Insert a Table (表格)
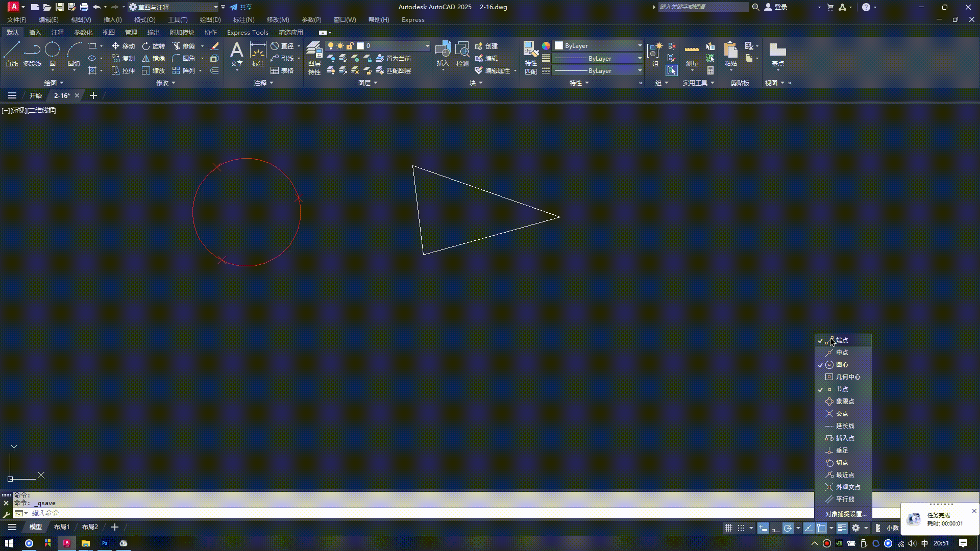This screenshot has height=551, width=980. (x=282, y=70)
